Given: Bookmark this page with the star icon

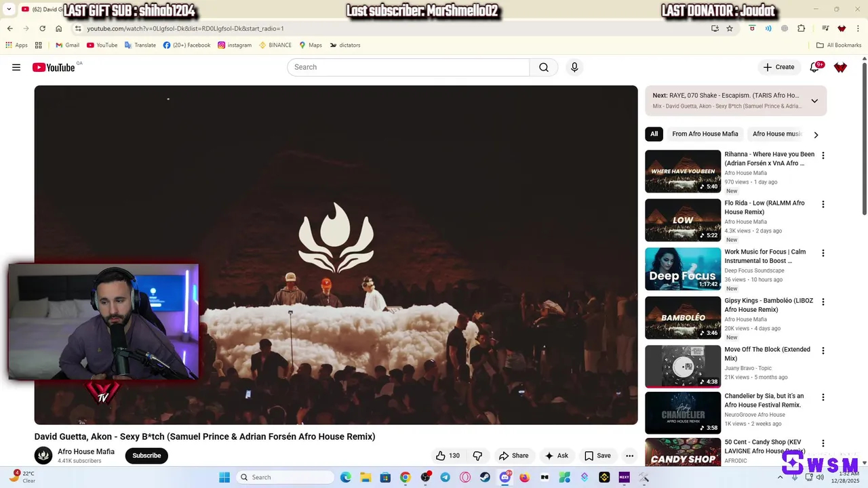Looking at the screenshot, I should click(730, 28).
